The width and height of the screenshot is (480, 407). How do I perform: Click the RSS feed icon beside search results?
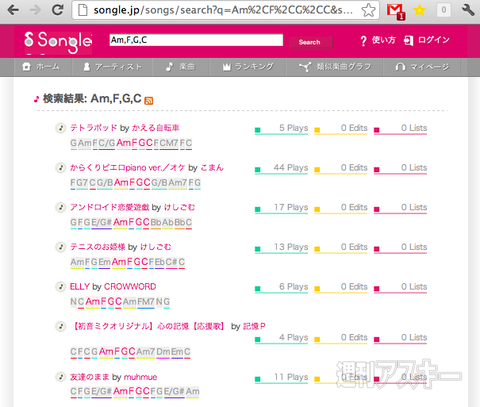click(149, 101)
